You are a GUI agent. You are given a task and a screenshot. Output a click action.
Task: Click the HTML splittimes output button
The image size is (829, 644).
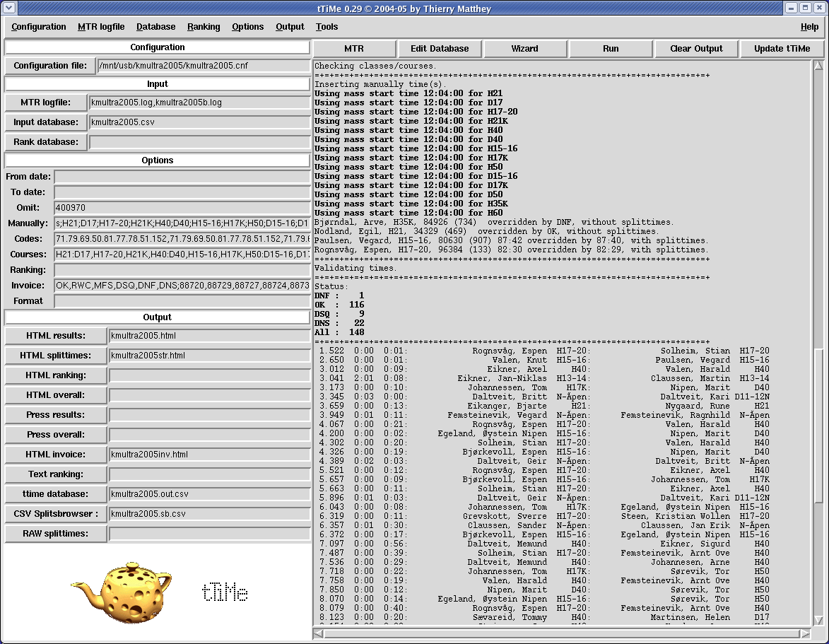click(56, 356)
